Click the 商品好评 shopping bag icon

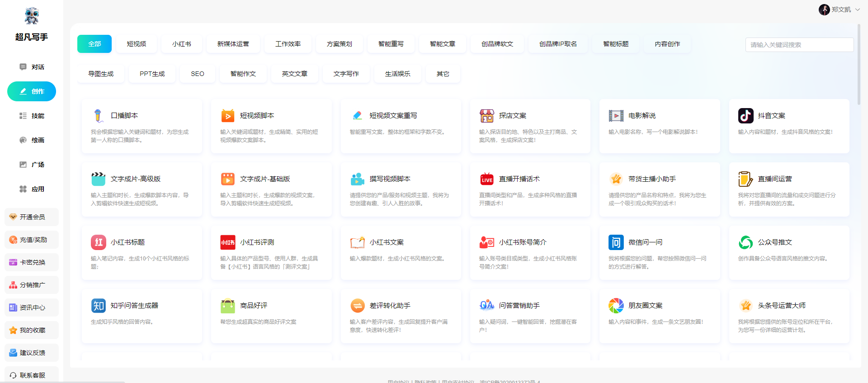click(x=227, y=306)
